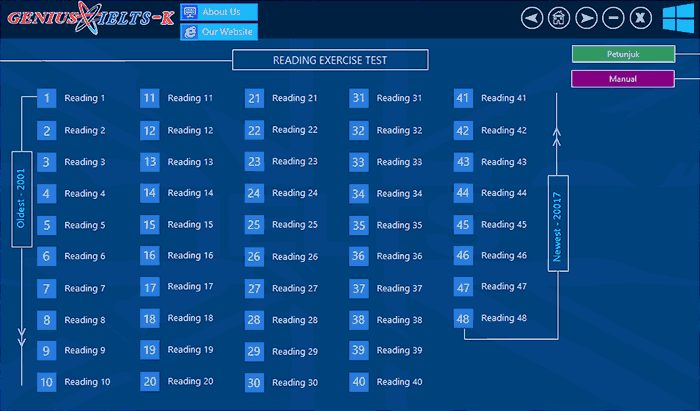Open Reading 10 number tile
The height and width of the screenshot is (411, 700).
click(x=47, y=382)
